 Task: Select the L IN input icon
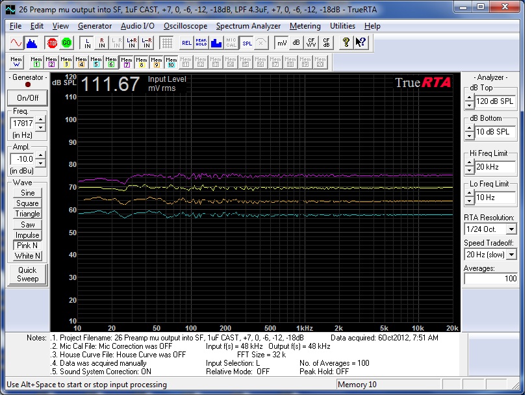pos(87,43)
